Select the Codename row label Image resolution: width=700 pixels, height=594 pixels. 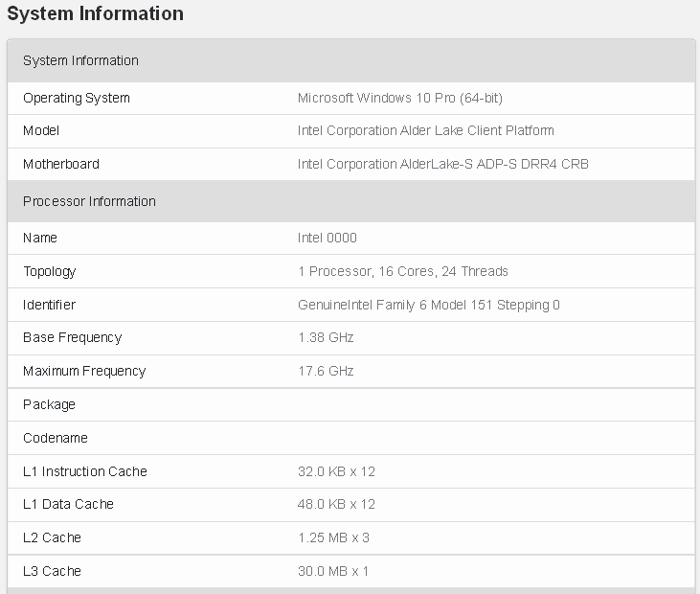click(56, 438)
